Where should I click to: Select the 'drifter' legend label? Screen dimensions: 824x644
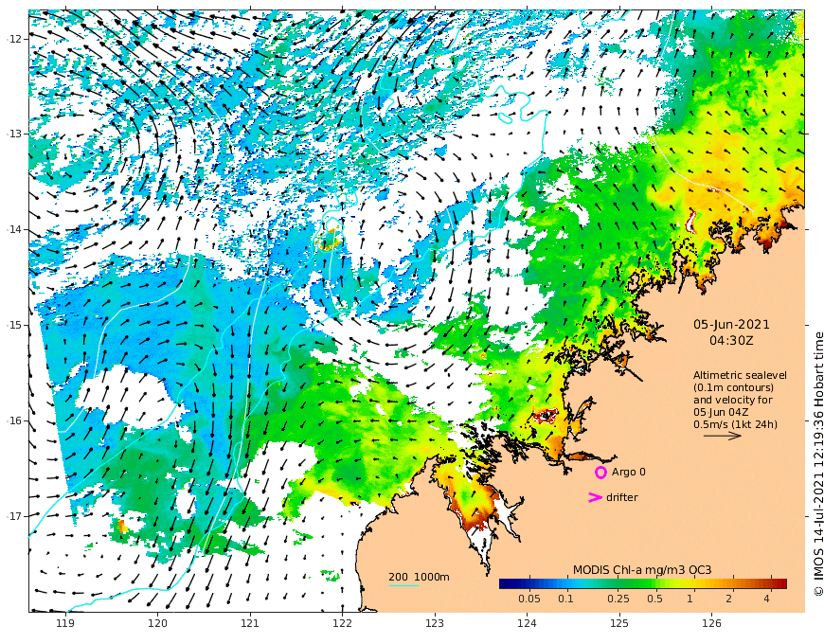[x=621, y=497]
